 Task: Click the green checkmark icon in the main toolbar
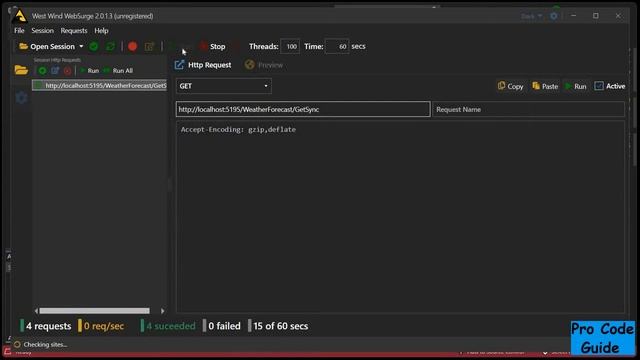coord(94,47)
